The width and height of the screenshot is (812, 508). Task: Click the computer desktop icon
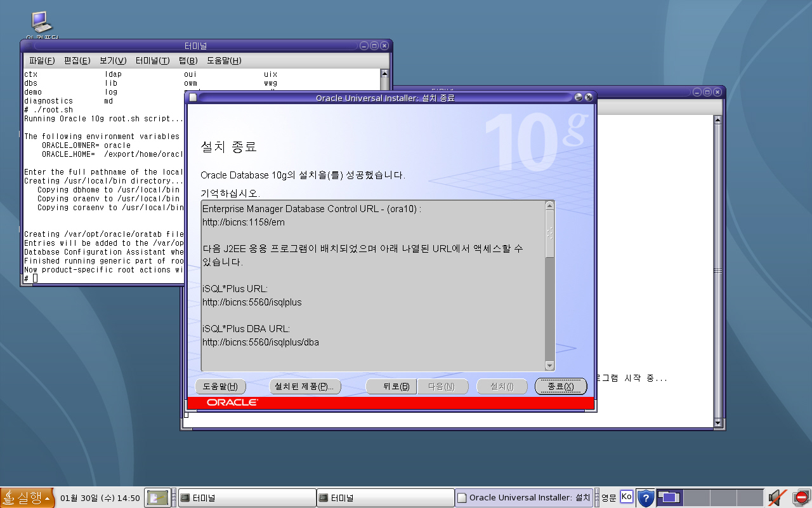point(42,23)
